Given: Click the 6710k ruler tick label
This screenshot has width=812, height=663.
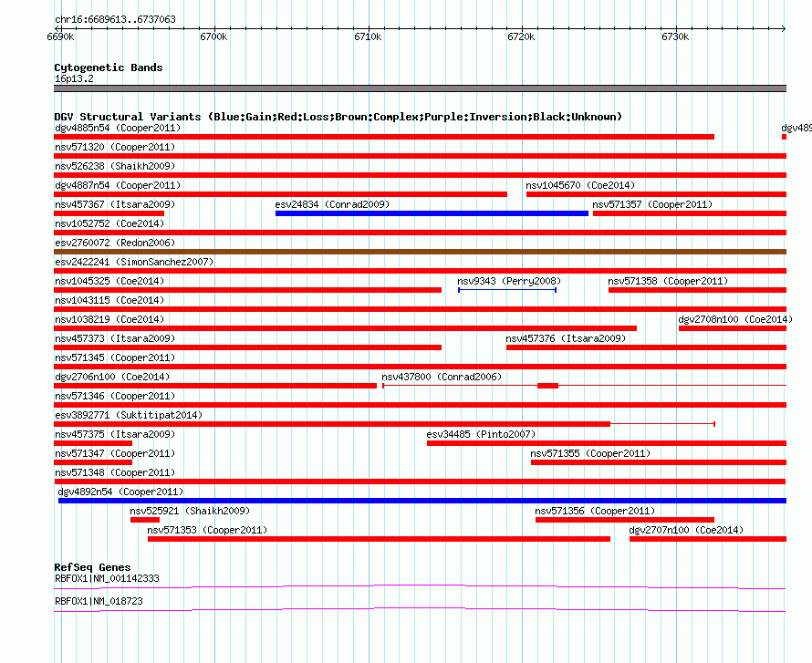Looking at the screenshot, I should click(368, 36).
